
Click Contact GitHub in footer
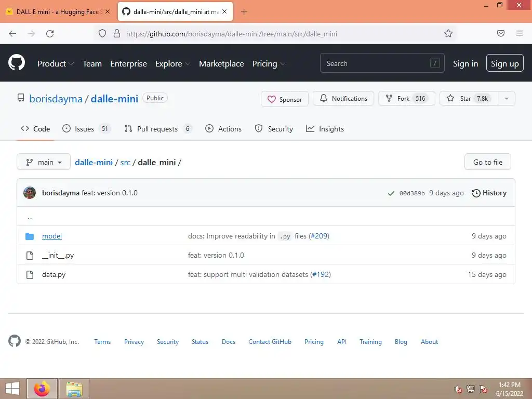[x=270, y=342]
